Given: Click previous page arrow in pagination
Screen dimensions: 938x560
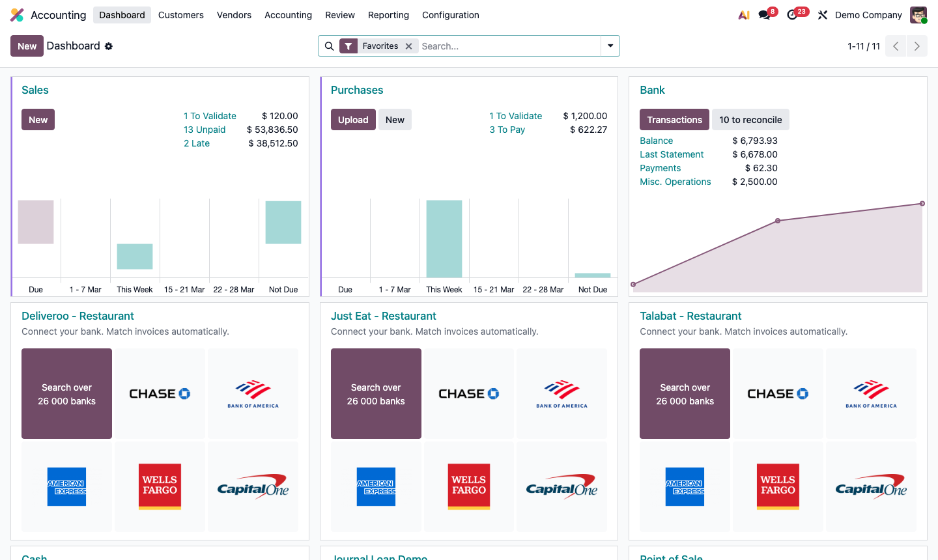Looking at the screenshot, I should tap(896, 46).
